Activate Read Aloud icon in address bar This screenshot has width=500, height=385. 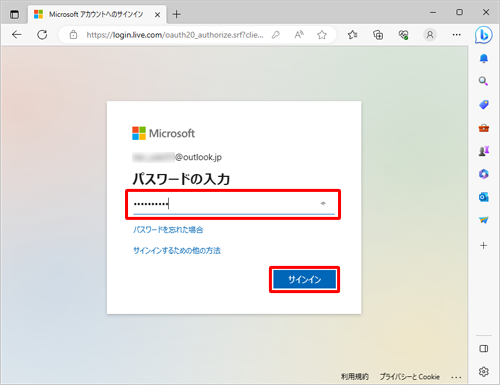coord(299,35)
